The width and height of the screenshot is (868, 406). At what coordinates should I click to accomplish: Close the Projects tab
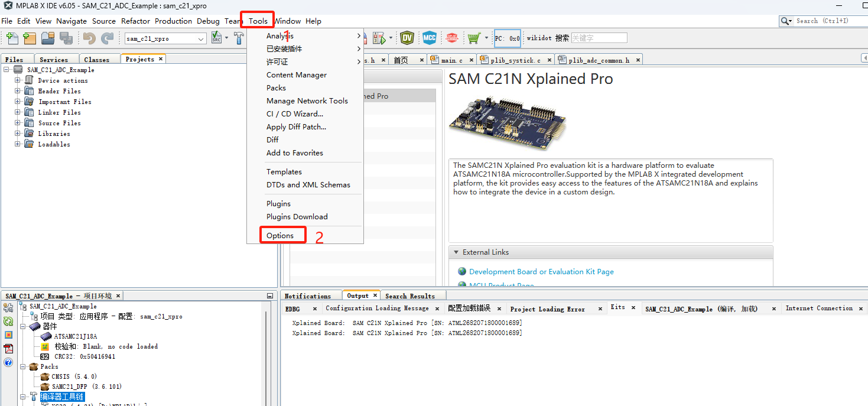coord(160,59)
